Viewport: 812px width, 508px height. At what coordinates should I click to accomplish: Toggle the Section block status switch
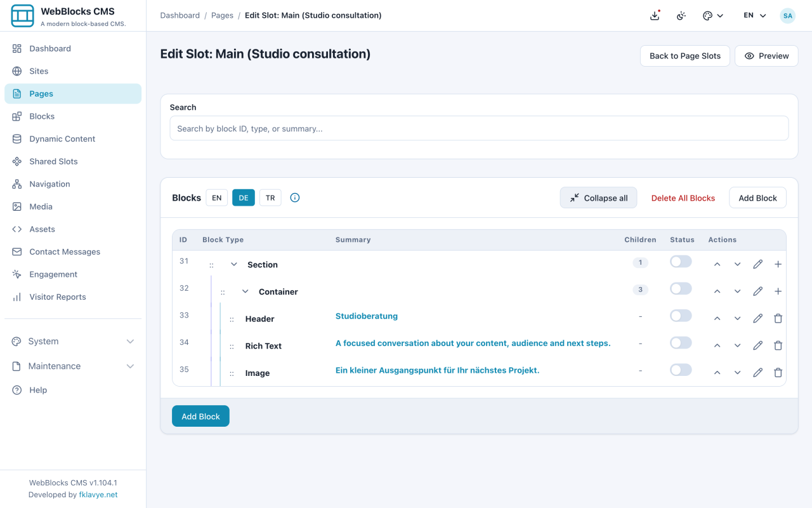pos(681,262)
